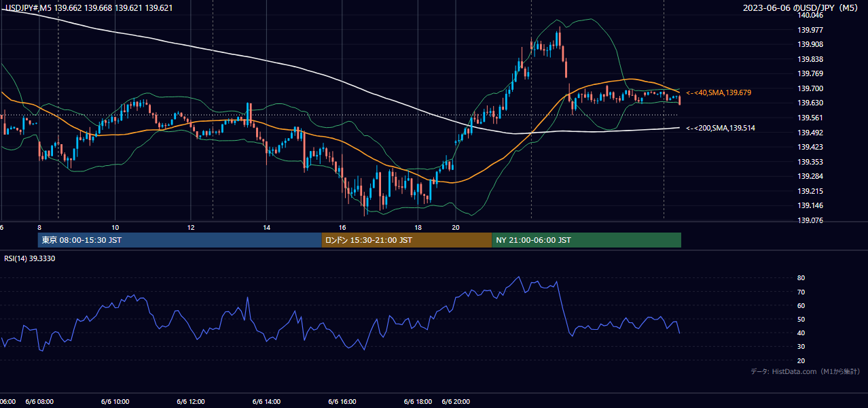Click RSI scale value 70
Image resolution: width=868 pixels, height=408 pixels.
pos(801,292)
